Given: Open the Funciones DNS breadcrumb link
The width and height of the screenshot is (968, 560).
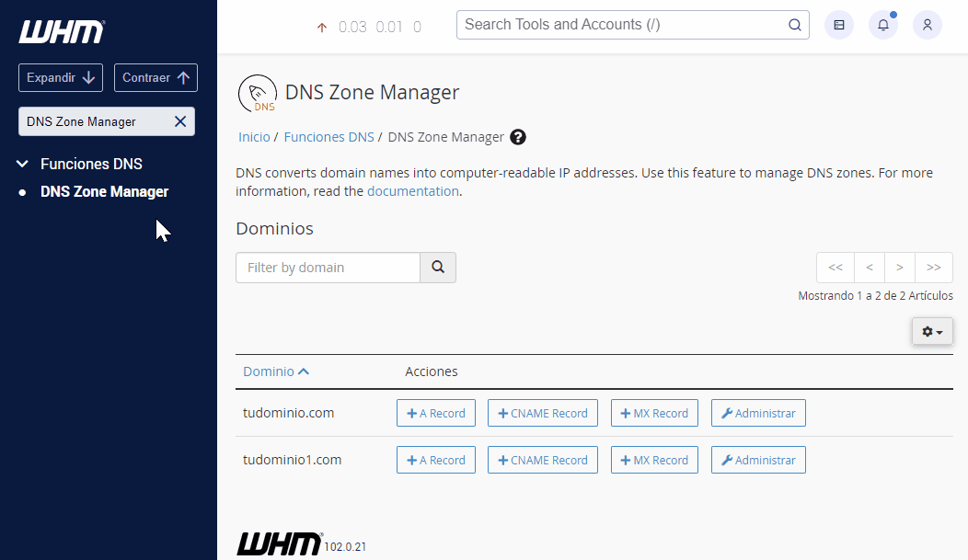Looking at the screenshot, I should 329,137.
